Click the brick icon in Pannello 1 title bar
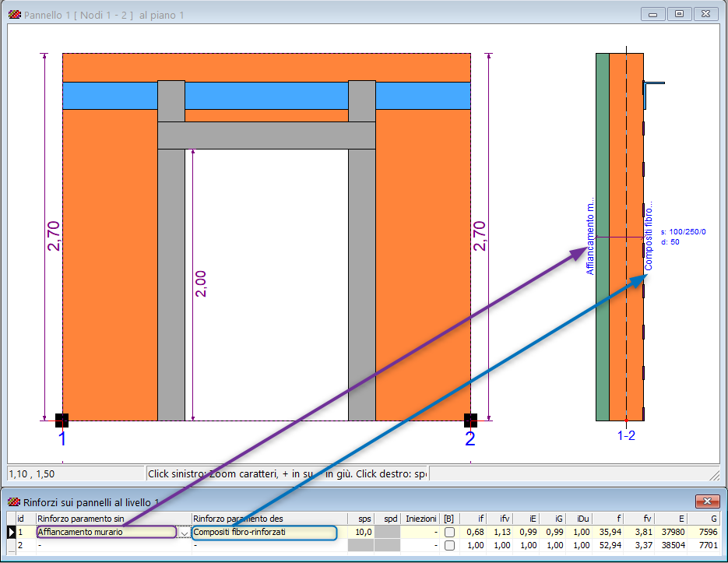728x563 pixels. click(14, 14)
